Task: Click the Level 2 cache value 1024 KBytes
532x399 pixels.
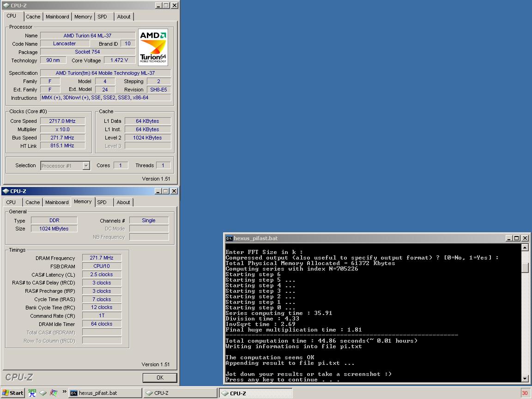Action: pyautogui.click(x=148, y=138)
